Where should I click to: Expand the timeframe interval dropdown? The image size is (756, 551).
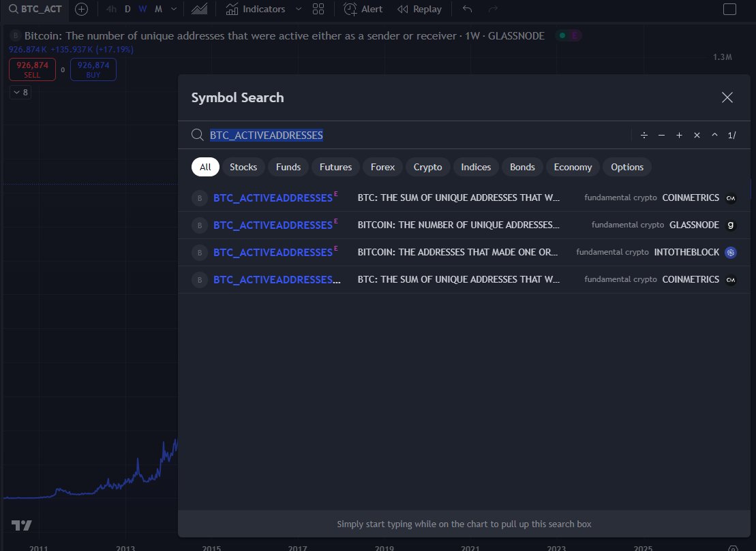[174, 9]
